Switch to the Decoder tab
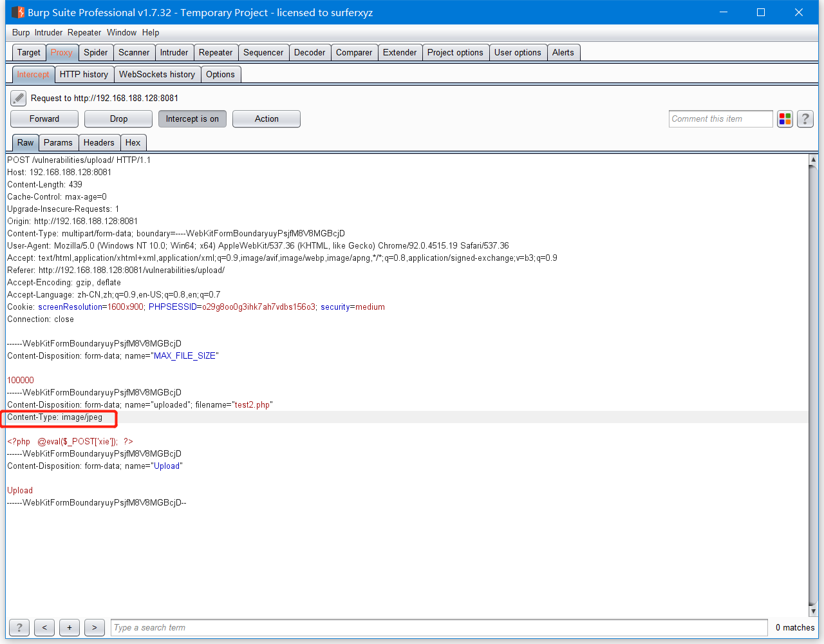Viewport: 824px width, 644px height. pos(310,53)
